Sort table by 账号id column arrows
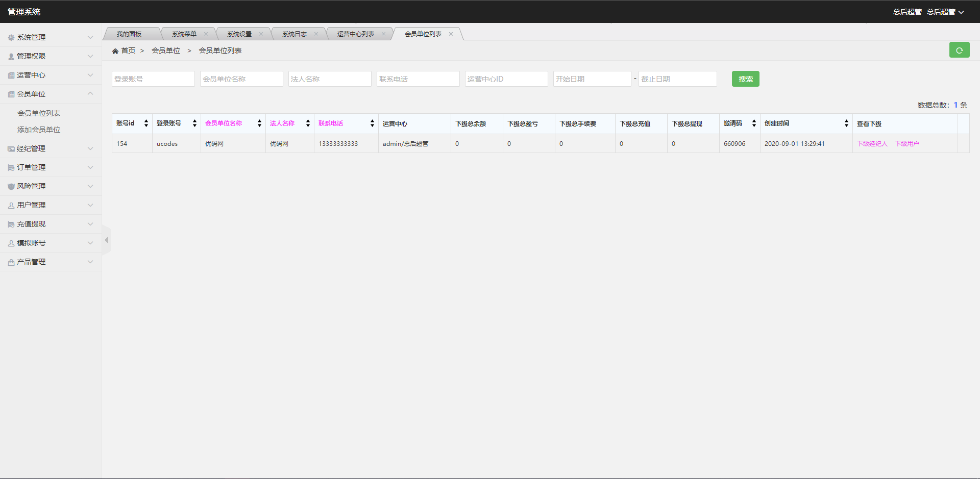The image size is (980, 479). point(146,123)
